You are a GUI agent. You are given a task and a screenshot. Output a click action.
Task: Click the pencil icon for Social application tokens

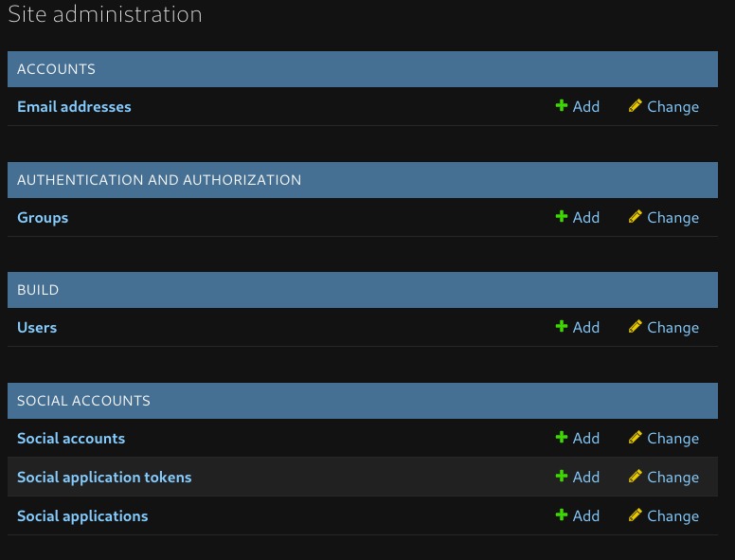(636, 476)
